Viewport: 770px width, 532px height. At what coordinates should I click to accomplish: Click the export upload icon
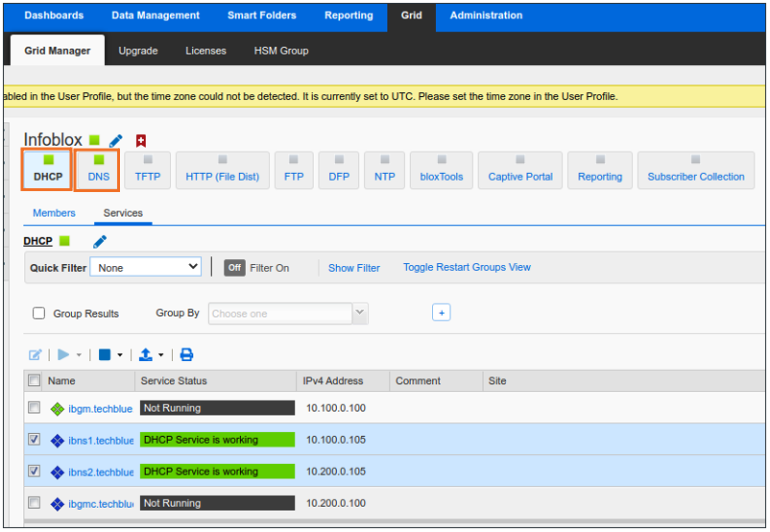[x=146, y=354]
